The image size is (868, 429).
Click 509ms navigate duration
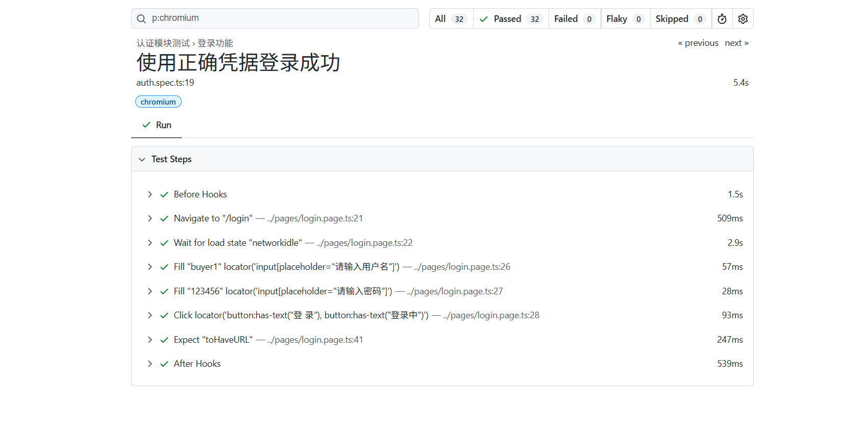coord(730,218)
